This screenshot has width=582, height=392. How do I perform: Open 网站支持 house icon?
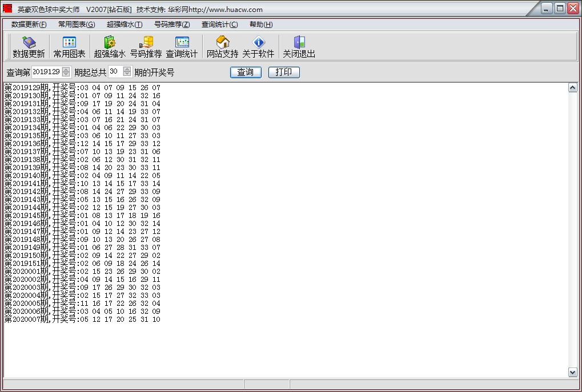[x=222, y=47]
